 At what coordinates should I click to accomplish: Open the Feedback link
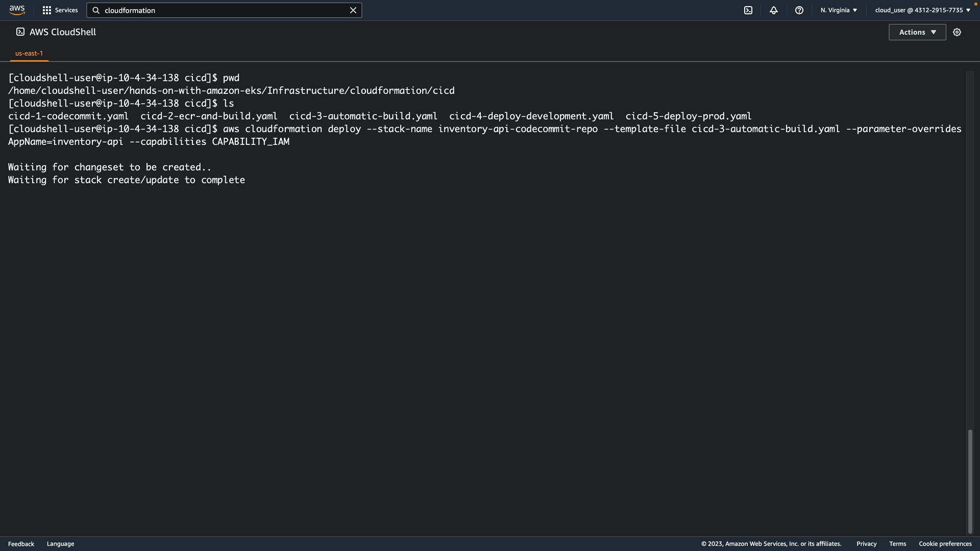click(21, 544)
